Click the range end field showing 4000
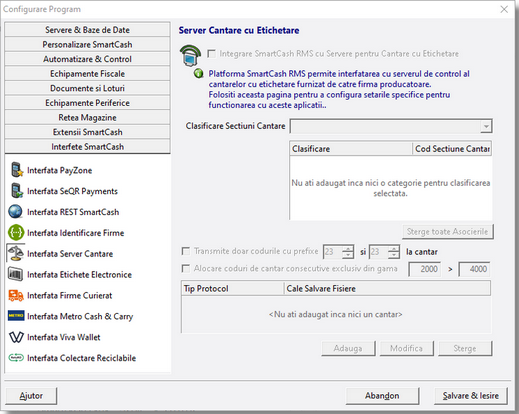Viewport: 519px width, 414px height. 474,269
